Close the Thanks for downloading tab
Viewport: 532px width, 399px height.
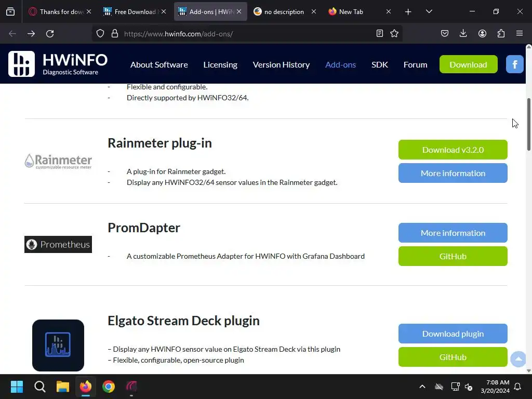(x=88, y=11)
